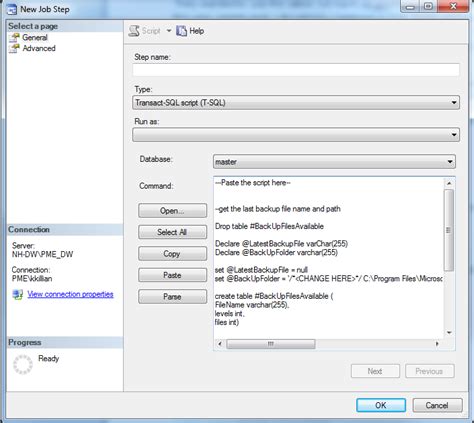Click the Ready progress status text
This screenshot has height=423, width=474.
(x=49, y=359)
